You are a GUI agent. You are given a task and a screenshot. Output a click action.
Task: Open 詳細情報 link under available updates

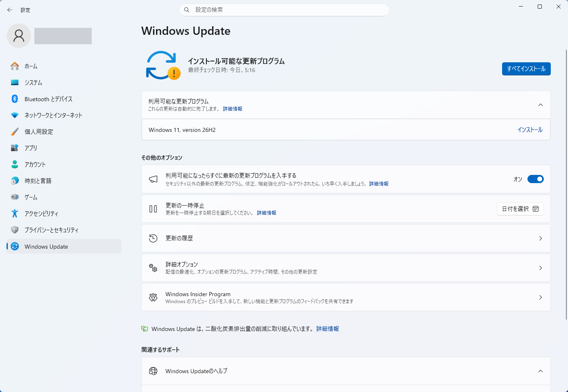tap(233, 109)
